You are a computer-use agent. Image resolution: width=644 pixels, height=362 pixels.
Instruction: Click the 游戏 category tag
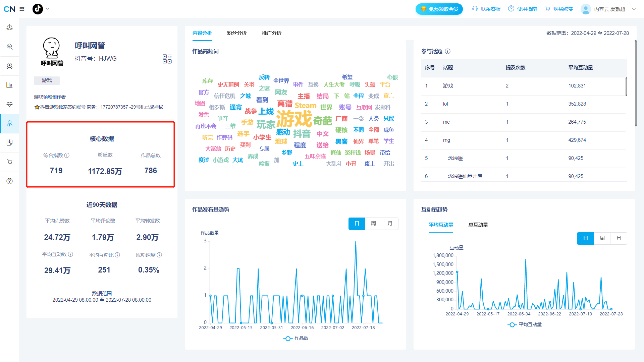pos(47,80)
